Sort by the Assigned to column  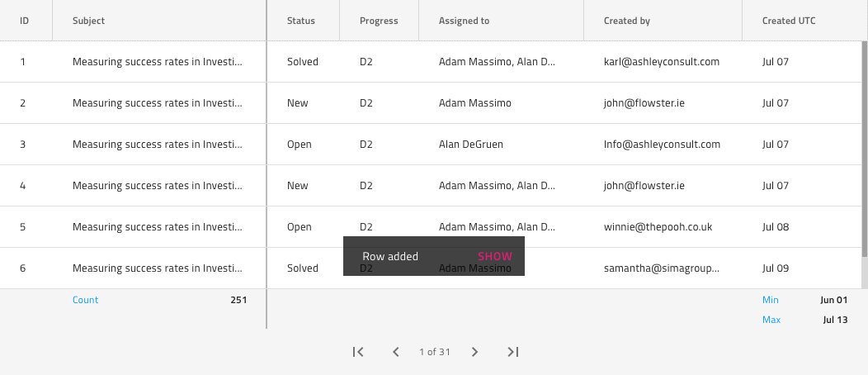464,21
